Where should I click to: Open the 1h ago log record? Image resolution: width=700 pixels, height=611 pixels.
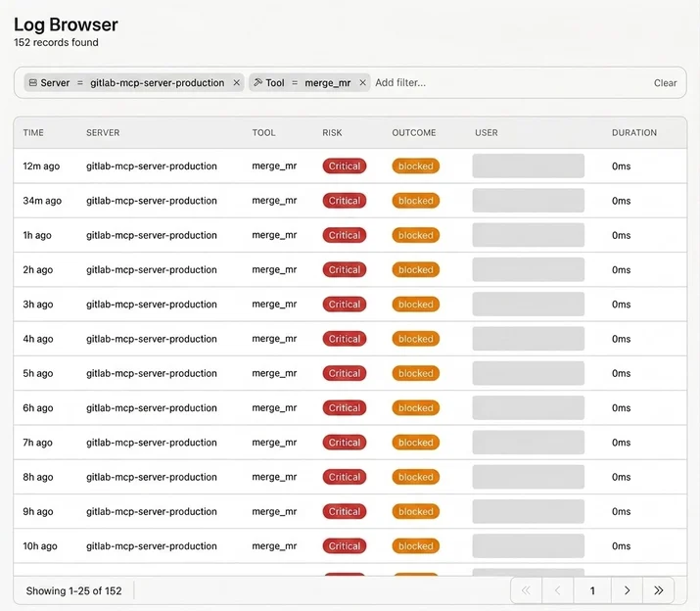click(x=350, y=235)
